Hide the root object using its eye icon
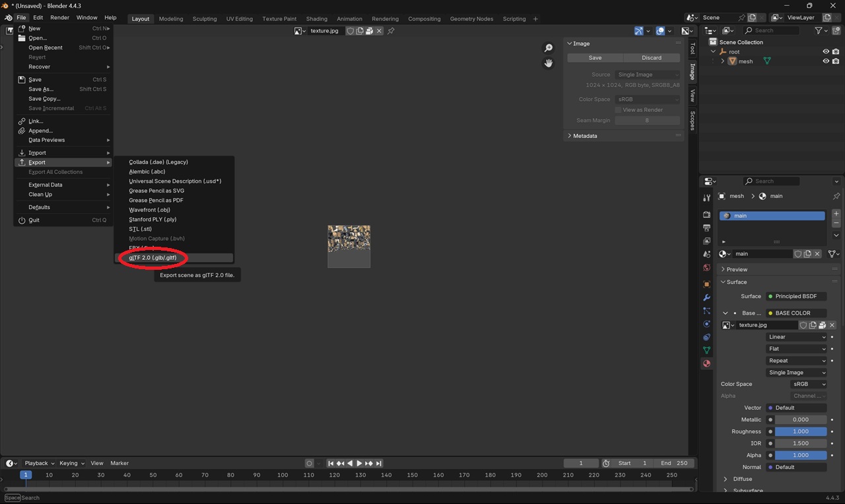 [x=825, y=51]
